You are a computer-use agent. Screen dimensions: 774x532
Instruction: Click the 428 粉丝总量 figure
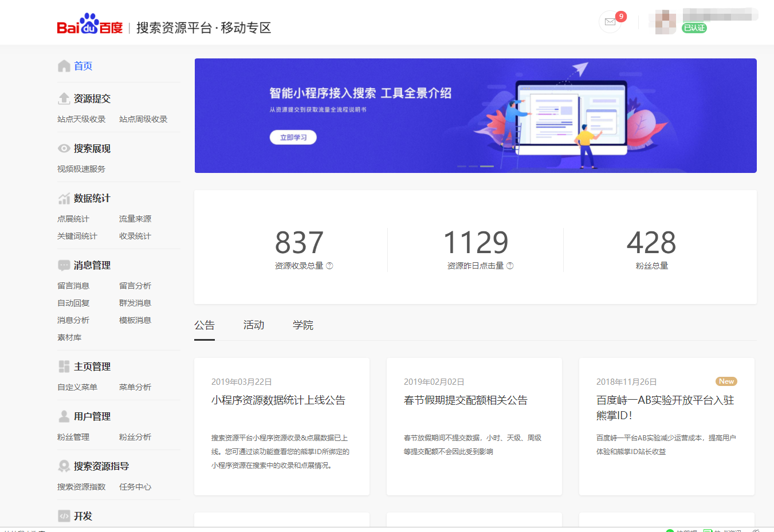tap(651, 243)
